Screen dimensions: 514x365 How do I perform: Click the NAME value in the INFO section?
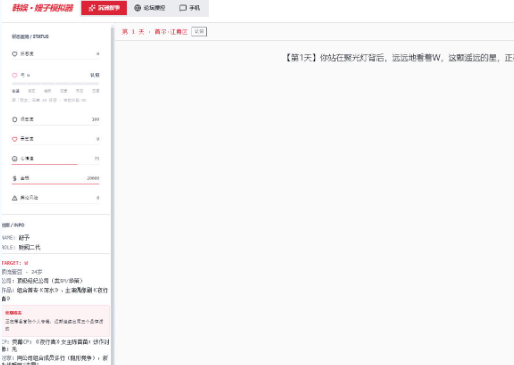point(24,238)
